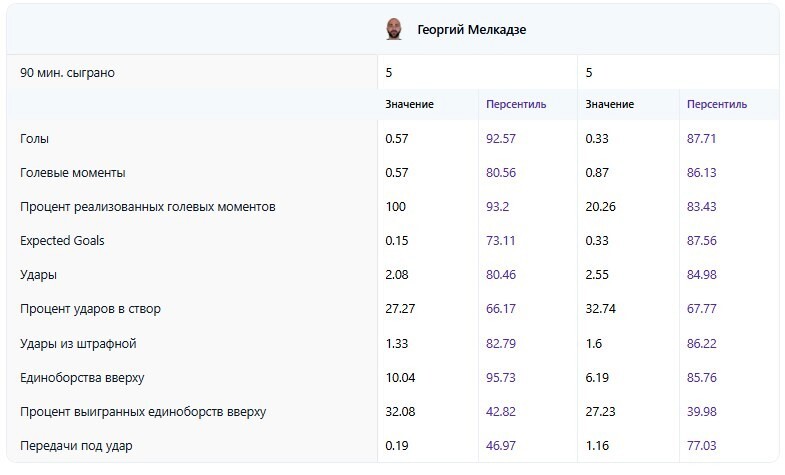Click the first Значение column header
The height and width of the screenshot is (475, 785).
409,104
